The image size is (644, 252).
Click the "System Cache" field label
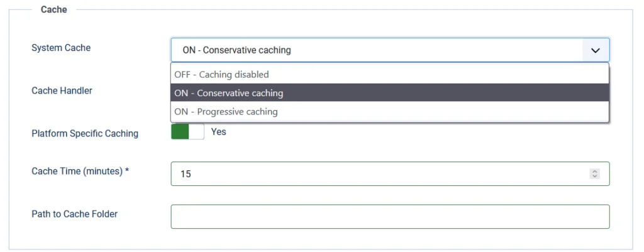click(61, 48)
